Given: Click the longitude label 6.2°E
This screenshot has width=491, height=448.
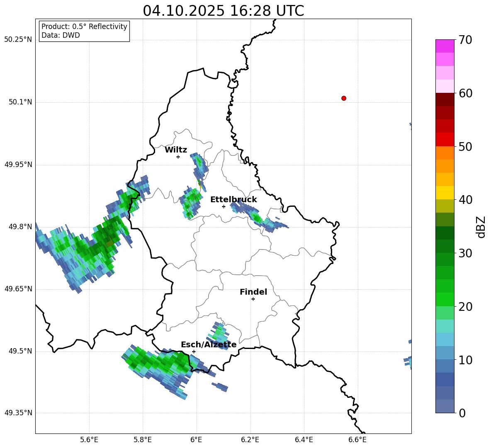Looking at the screenshot, I should [x=250, y=440].
